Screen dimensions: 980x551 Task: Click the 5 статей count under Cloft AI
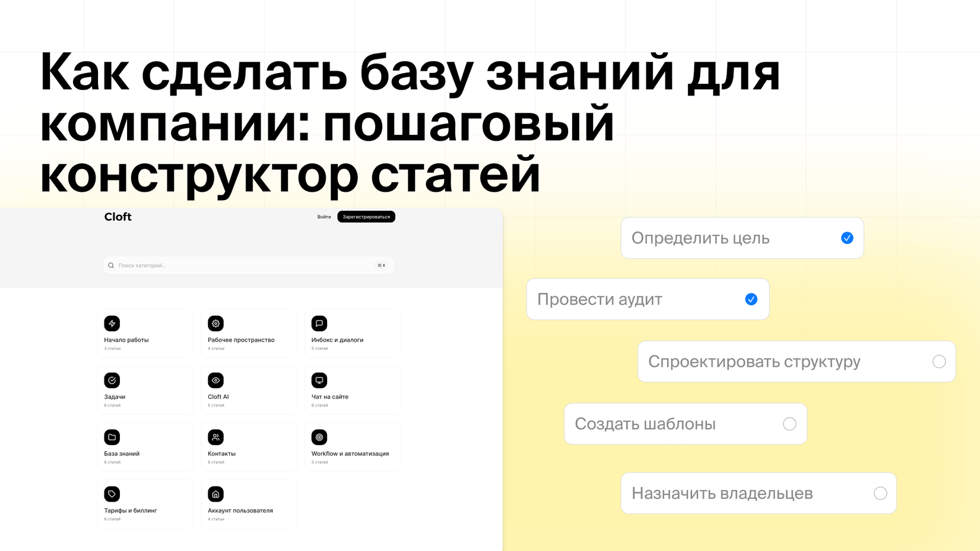tap(216, 406)
